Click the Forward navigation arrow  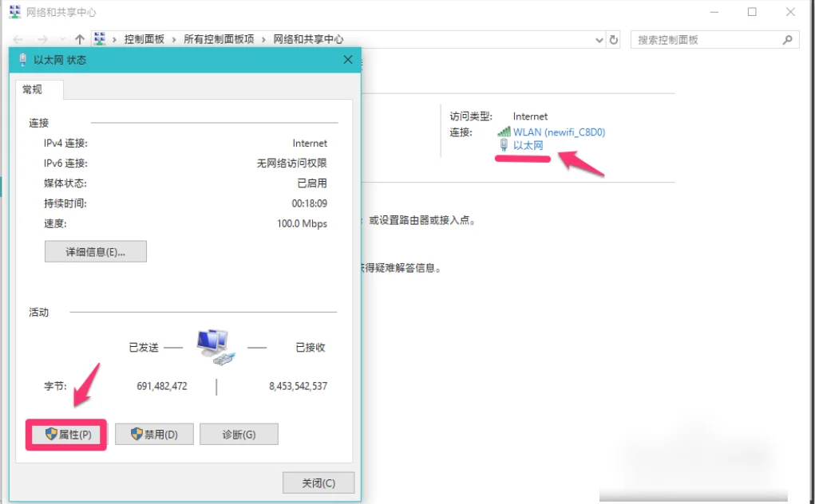(42, 39)
